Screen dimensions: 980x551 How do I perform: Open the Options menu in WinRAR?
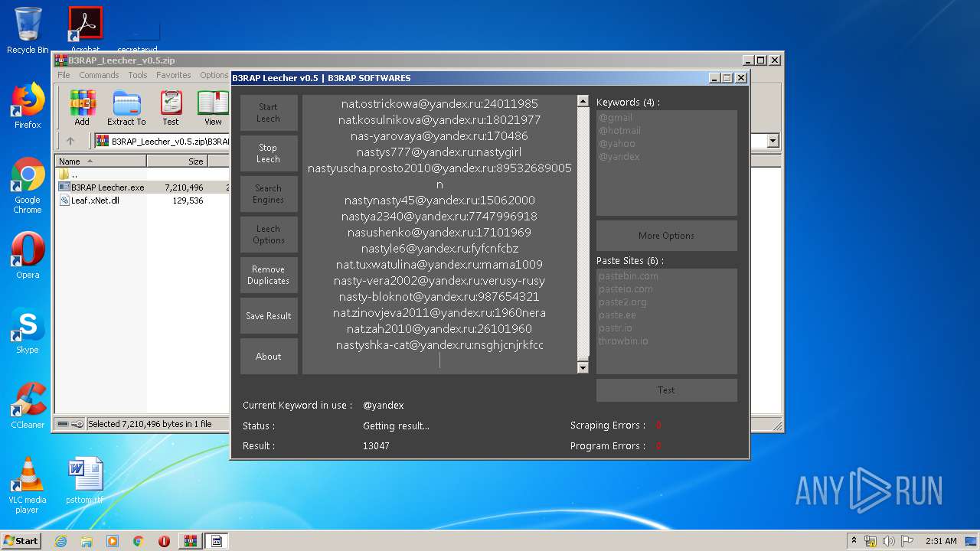[214, 75]
